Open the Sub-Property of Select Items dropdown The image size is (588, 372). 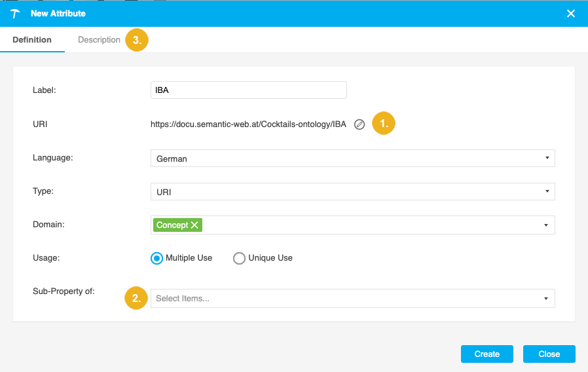(352, 299)
